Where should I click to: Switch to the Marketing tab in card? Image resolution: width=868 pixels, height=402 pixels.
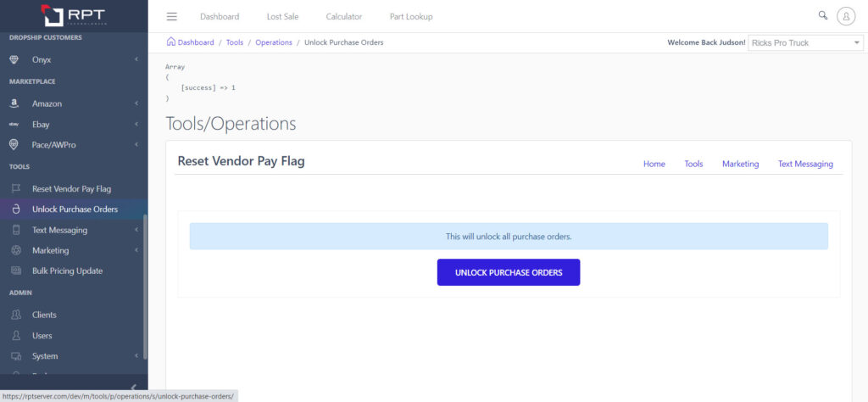(x=740, y=164)
